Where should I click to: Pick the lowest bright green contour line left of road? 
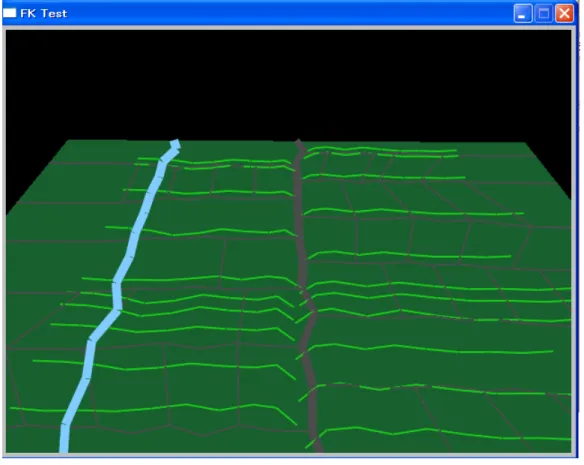(x=153, y=410)
